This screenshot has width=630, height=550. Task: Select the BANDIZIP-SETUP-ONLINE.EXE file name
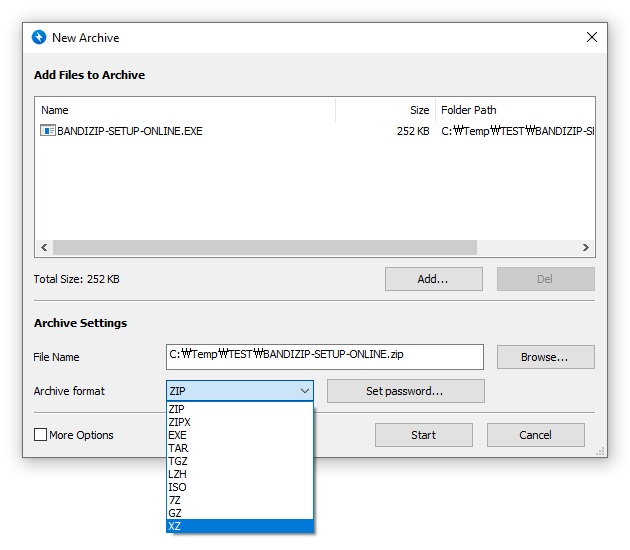[x=130, y=131]
